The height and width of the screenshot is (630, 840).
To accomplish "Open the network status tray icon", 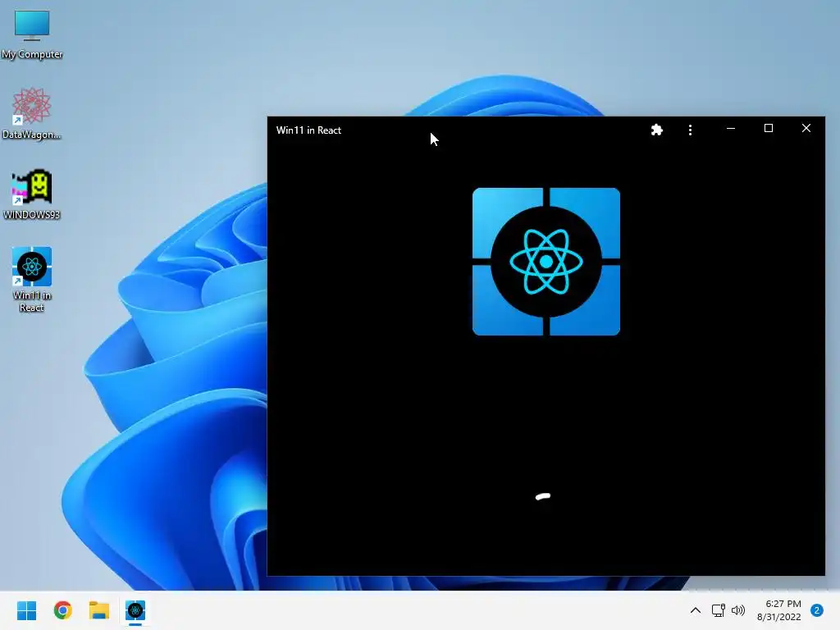I will (718, 610).
